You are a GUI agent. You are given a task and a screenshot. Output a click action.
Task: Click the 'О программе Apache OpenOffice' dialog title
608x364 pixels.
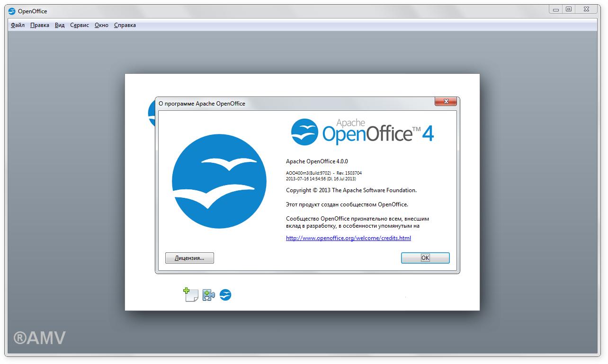click(202, 103)
